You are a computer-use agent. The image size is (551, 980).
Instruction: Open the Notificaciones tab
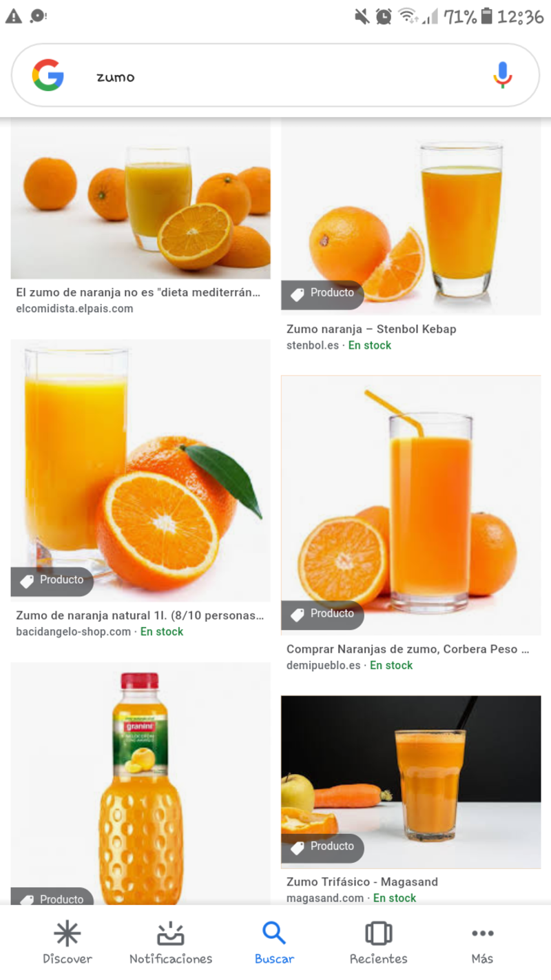click(171, 942)
